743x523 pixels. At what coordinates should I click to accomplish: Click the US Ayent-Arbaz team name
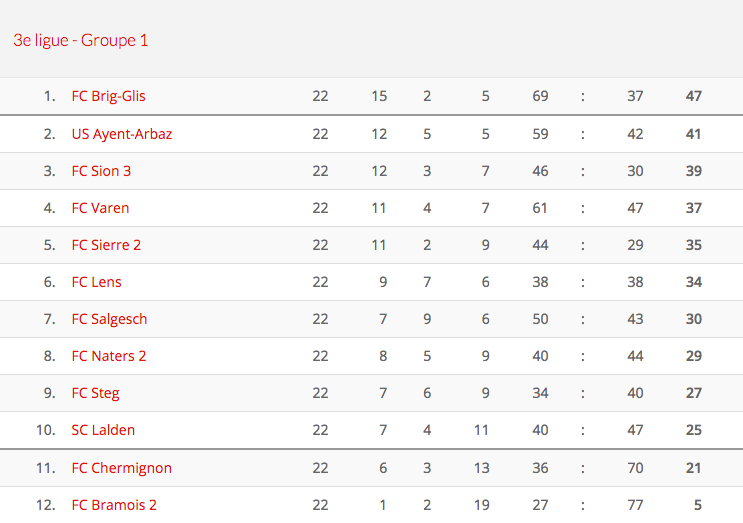pyautogui.click(x=122, y=134)
